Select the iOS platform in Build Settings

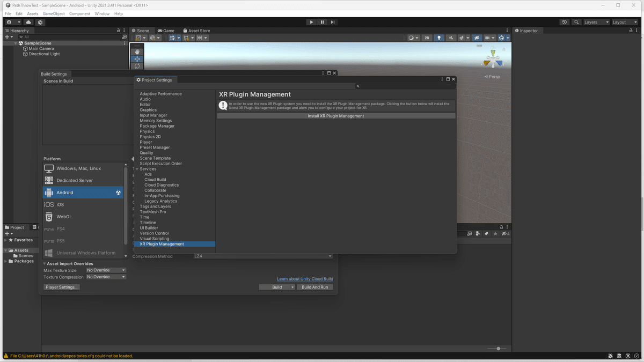click(x=83, y=204)
